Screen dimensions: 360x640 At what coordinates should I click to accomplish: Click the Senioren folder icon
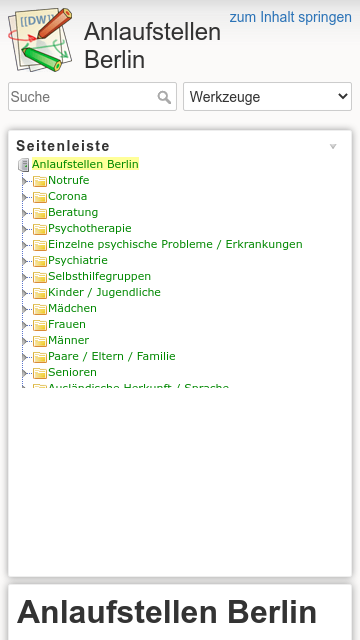pyautogui.click(x=40, y=373)
